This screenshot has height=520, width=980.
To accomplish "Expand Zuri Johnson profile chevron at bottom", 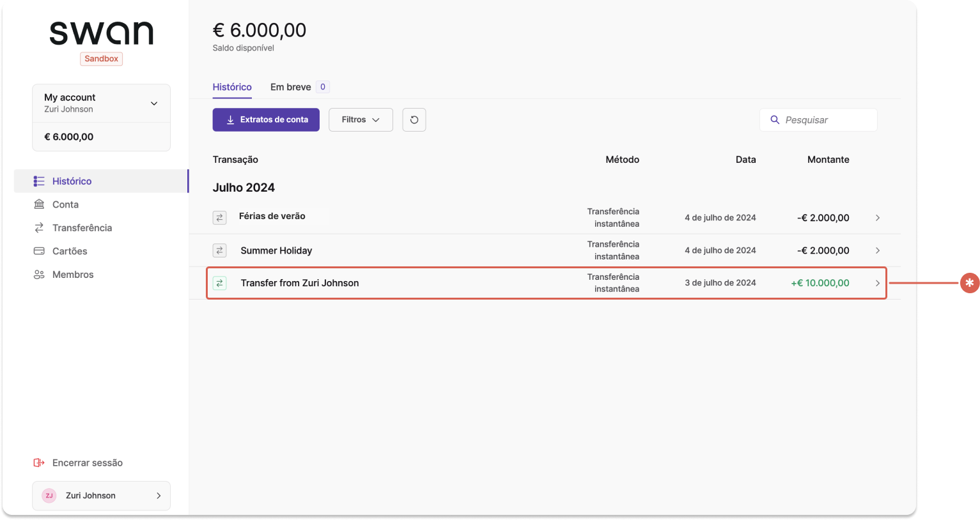I will [x=159, y=496].
